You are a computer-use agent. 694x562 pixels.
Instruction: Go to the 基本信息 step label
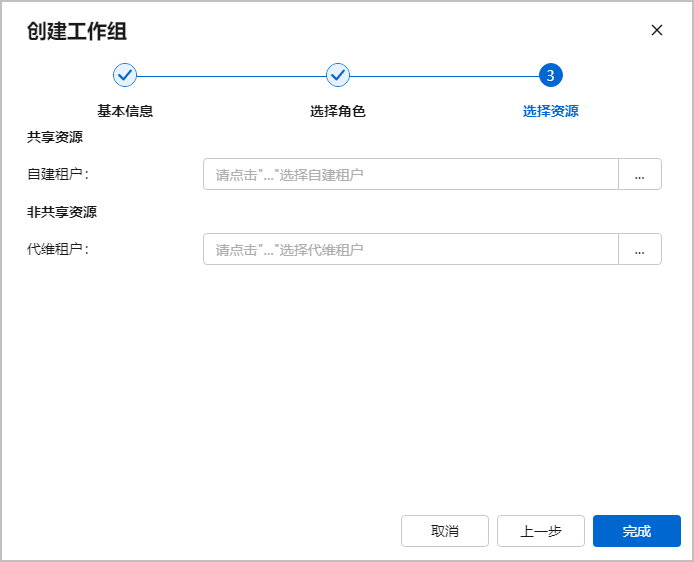point(125,111)
